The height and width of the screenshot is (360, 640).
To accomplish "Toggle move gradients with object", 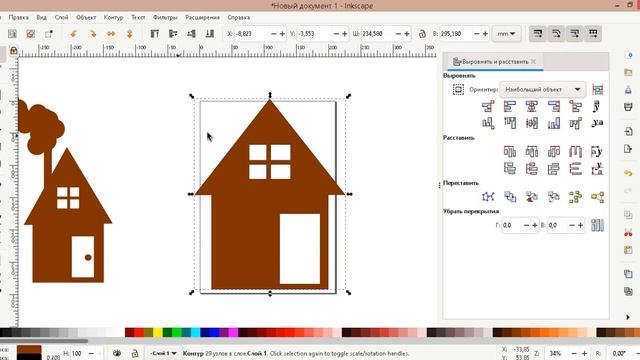I will tap(575, 34).
